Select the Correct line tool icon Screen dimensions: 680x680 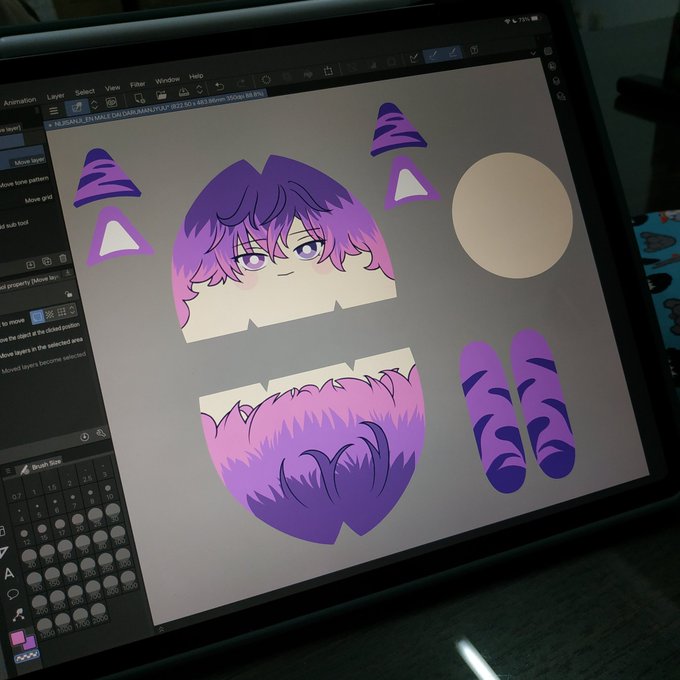[18, 614]
